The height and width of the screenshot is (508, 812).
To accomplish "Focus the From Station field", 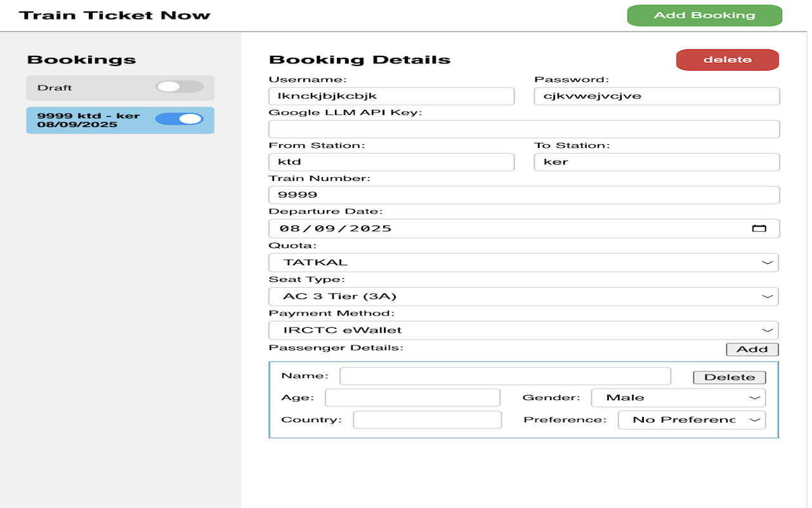I will (x=391, y=162).
